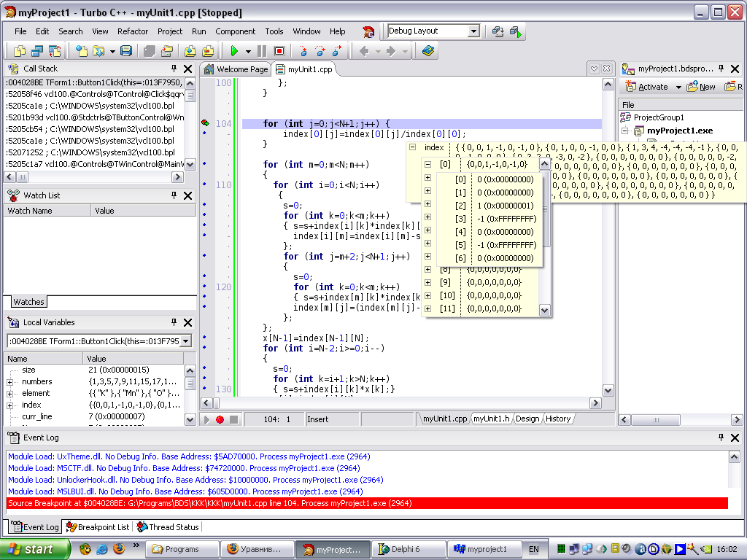Switch to the Welcome Page tab

[x=236, y=69]
